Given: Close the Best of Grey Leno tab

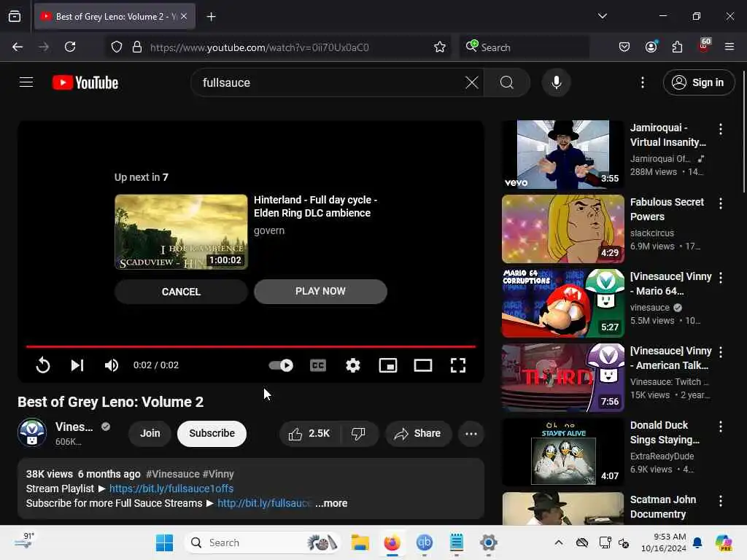Looking at the screenshot, I should (x=184, y=17).
